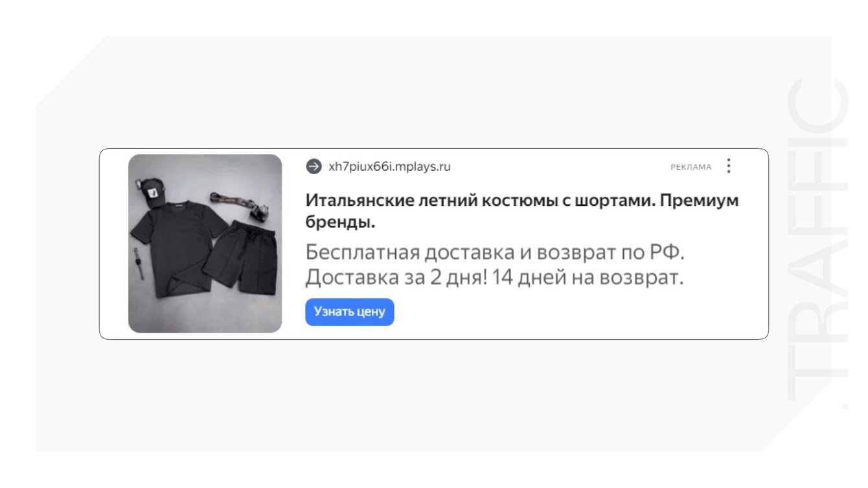
Task: Click the circled arrow icon beside the domain
Action: coord(314,166)
